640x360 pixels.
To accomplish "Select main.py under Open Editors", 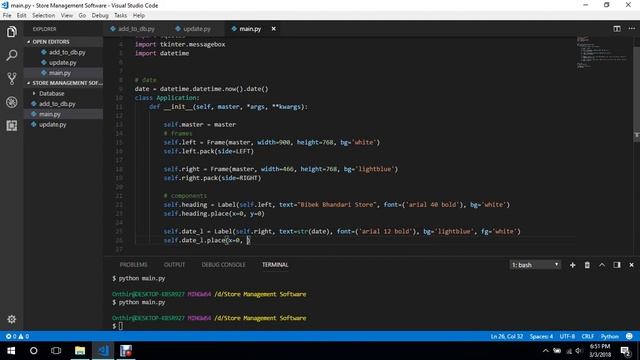I will click(x=60, y=73).
